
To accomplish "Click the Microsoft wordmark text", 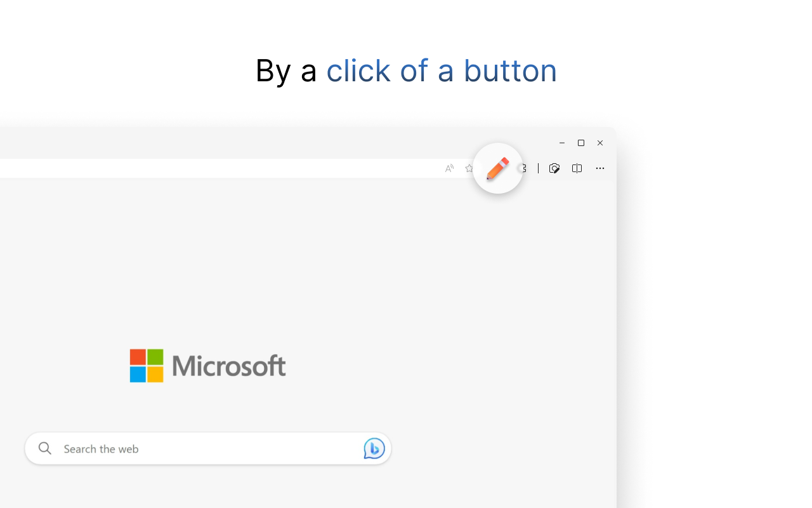I will click(228, 366).
